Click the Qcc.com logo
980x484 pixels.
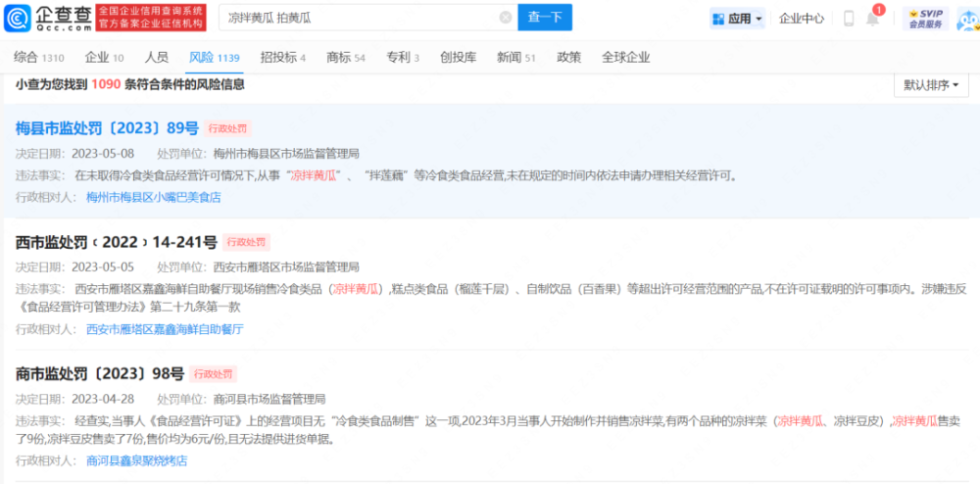coord(48,18)
